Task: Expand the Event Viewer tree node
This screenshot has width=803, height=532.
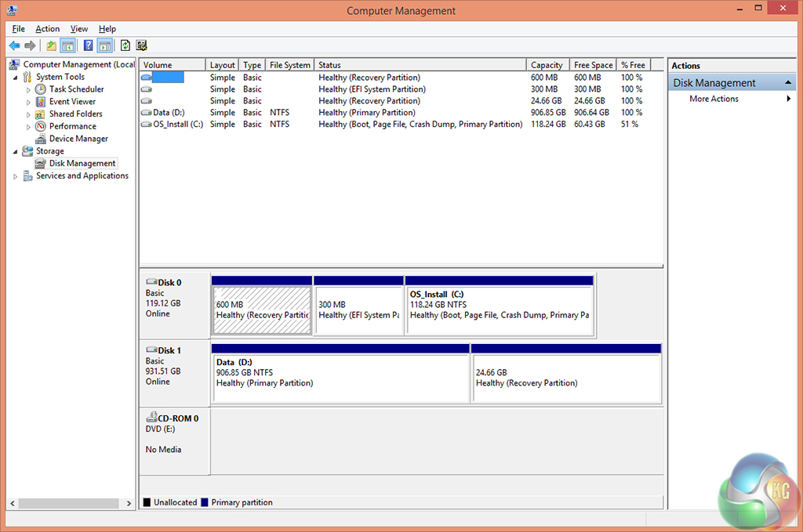Action: (x=29, y=102)
